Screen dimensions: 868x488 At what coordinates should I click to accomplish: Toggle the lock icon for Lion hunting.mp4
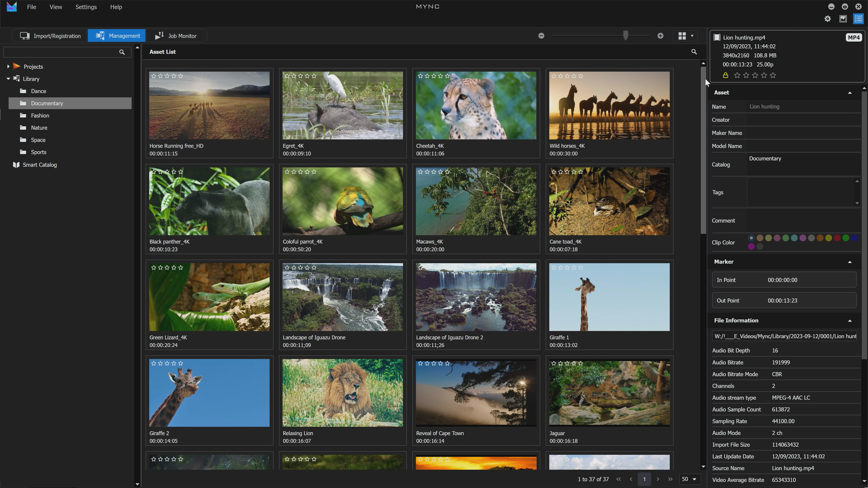(725, 75)
